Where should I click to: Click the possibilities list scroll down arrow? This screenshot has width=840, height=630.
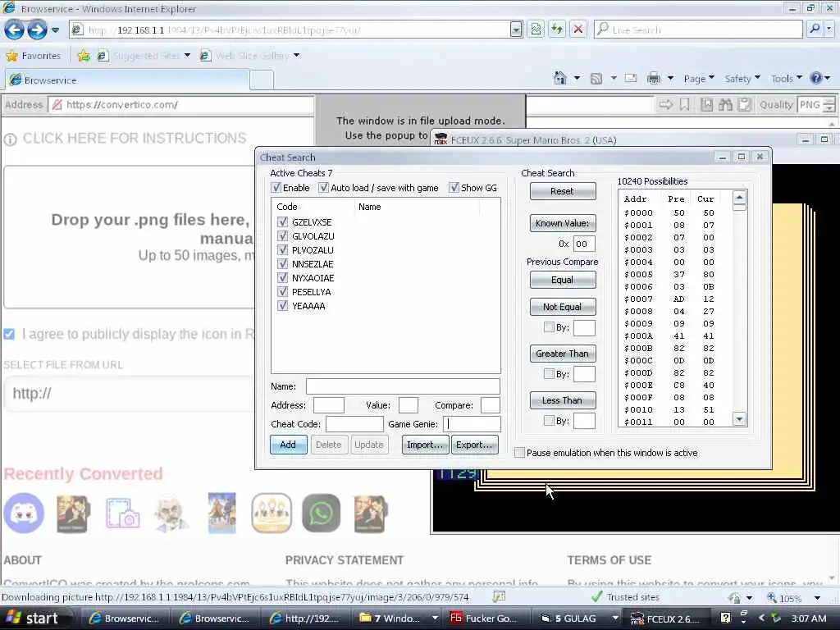tap(739, 419)
